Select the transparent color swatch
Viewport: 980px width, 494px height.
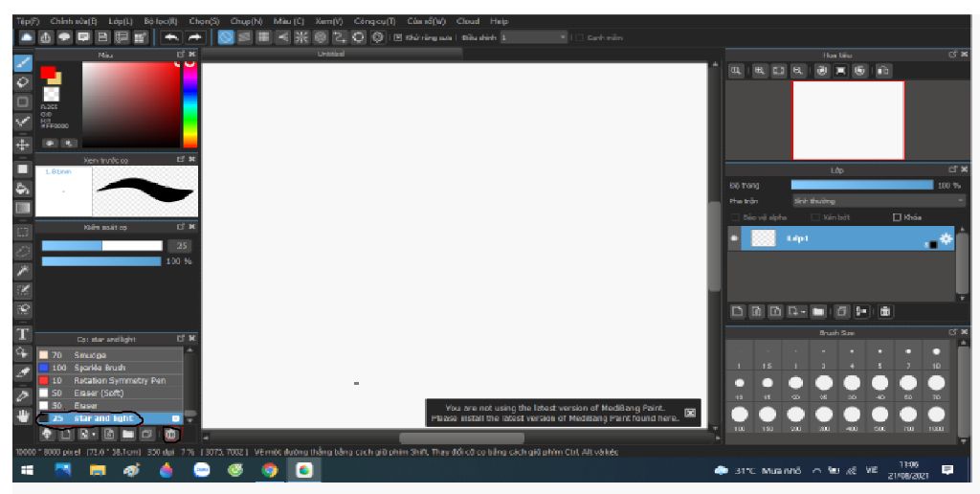[51, 95]
